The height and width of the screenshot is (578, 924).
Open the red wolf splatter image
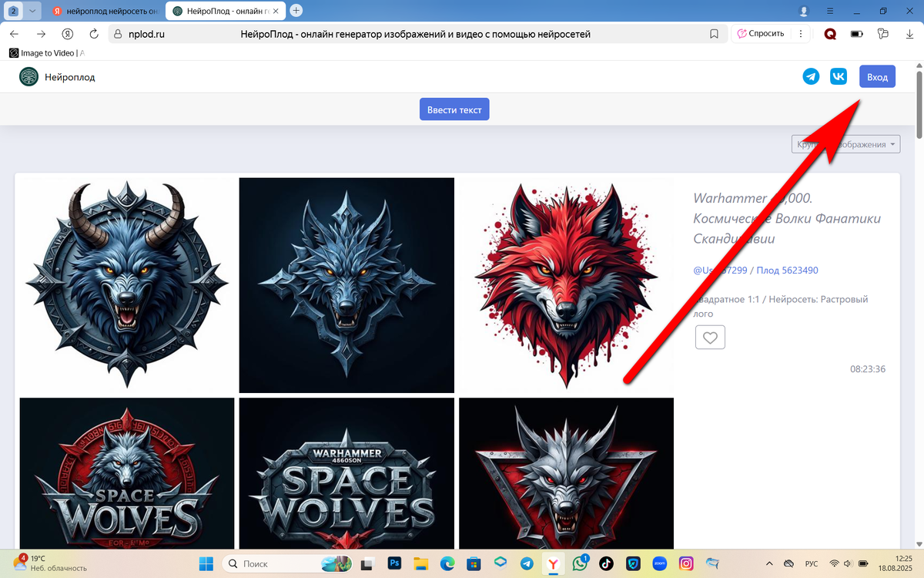[566, 285]
